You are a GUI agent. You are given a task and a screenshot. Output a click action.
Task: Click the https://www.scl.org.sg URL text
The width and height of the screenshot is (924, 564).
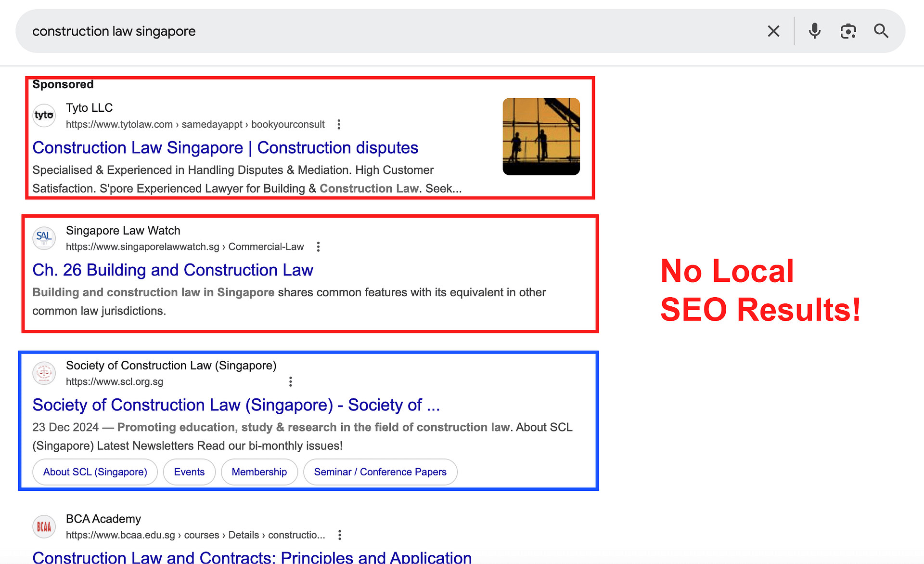pyautogui.click(x=115, y=381)
